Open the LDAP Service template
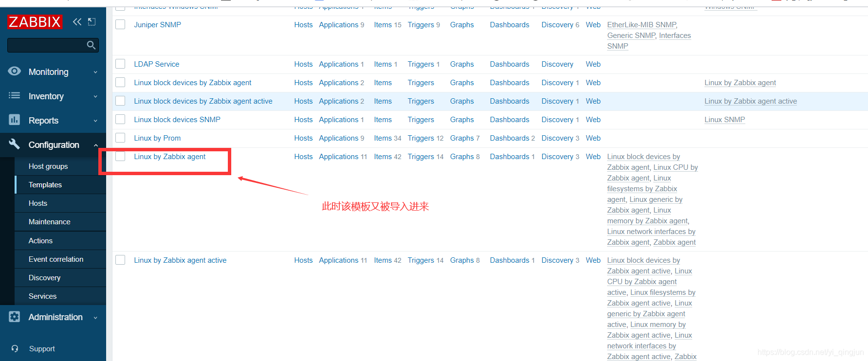868x361 pixels. (157, 64)
